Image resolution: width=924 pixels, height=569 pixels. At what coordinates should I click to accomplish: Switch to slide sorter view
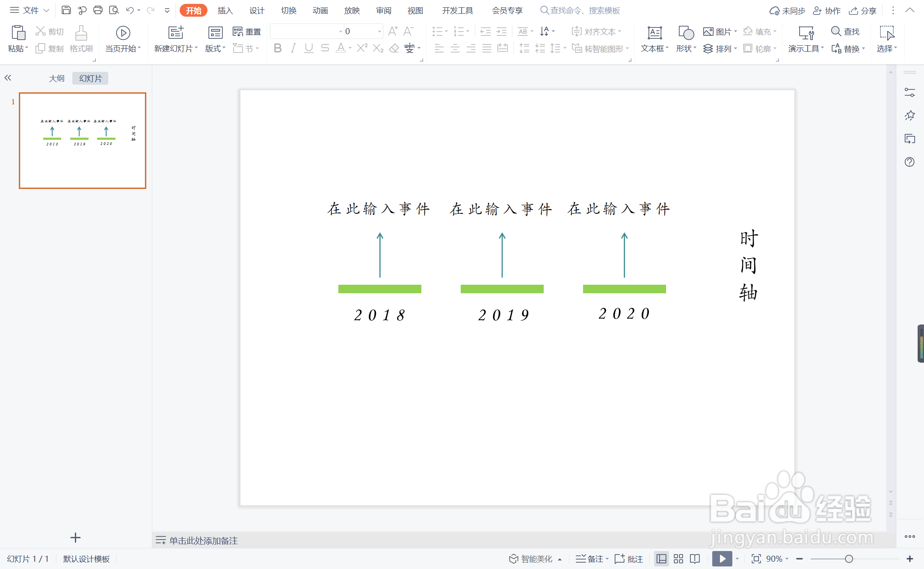click(678, 559)
